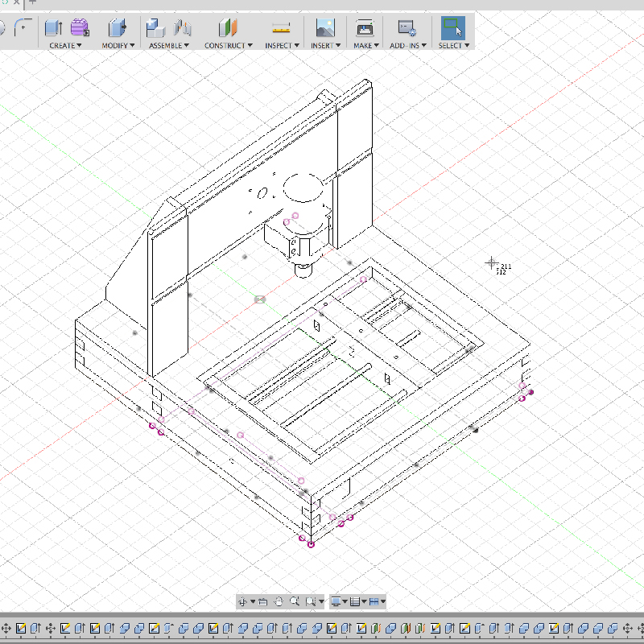Screen dimensions: 644x644
Task: Click the Zoom tool in navigation bar
Action: tap(295, 601)
